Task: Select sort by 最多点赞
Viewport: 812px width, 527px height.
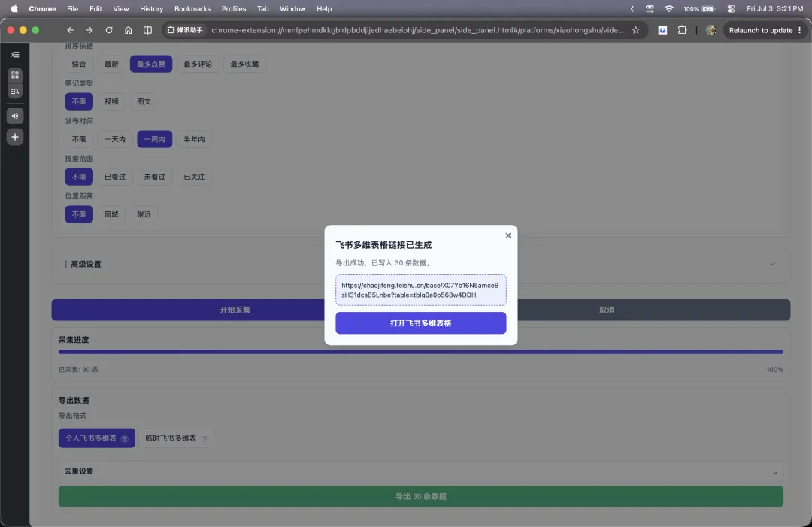Action: pos(151,64)
